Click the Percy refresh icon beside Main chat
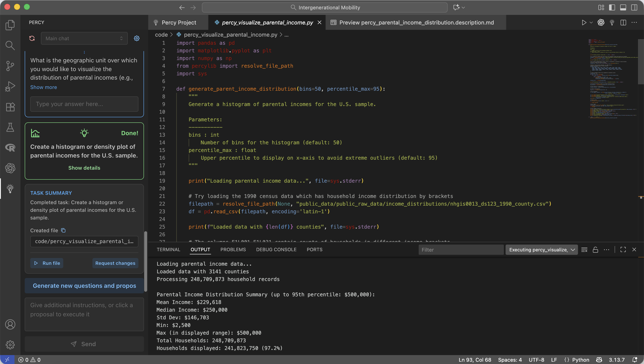Image resolution: width=644 pixels, height=364 pixels. click(x=32, y=38)
